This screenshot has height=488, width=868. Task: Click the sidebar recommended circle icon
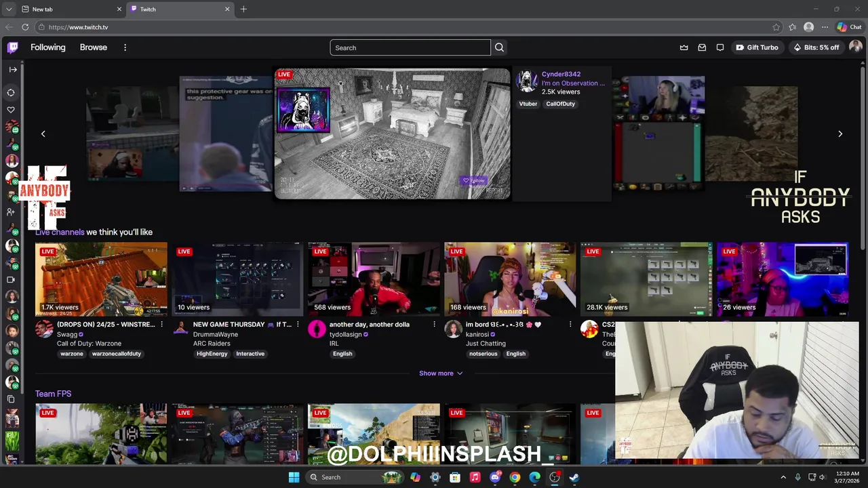coord(11,93)
